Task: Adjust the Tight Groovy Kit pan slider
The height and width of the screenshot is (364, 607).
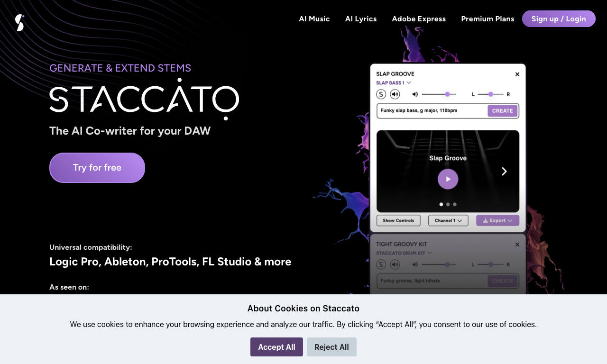Action: 490,264
